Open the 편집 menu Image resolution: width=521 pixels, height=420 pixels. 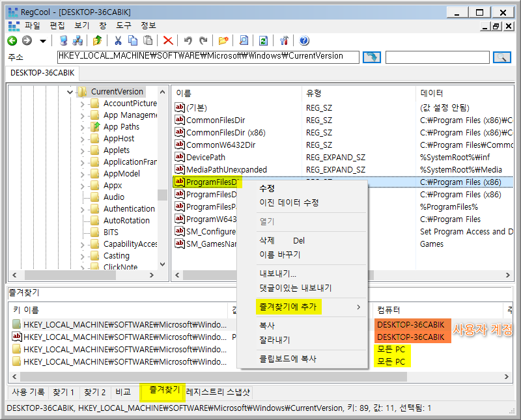coord(57,25)
